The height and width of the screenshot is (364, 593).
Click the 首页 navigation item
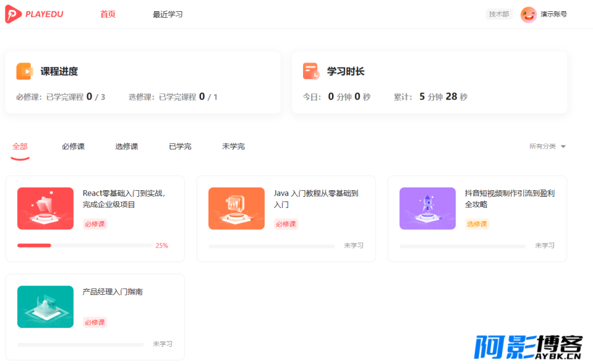(108, 14)
